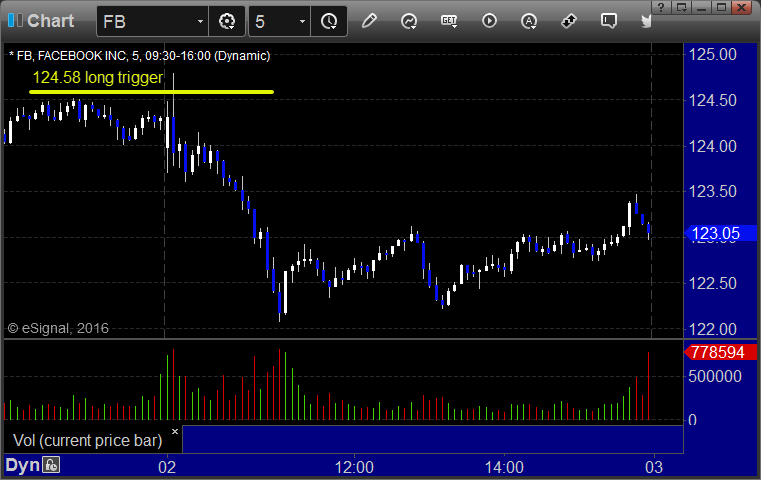This screenshot has width=761, height=480.
Task: Click the 02 date label on time axis
Action: (x=167, y=467)
